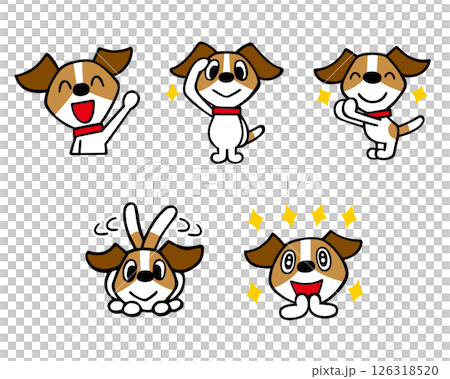Select the dog peeking with peace-sign fingers
The height and width of the screenshot is (379, 450).
145,260
